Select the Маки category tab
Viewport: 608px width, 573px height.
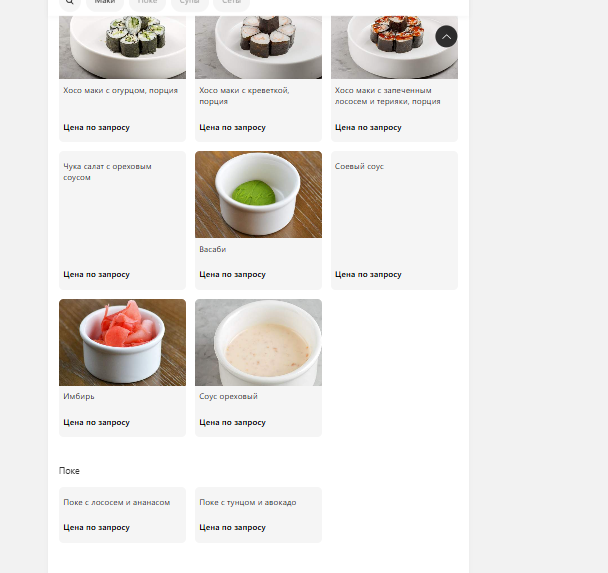(105, 3)
